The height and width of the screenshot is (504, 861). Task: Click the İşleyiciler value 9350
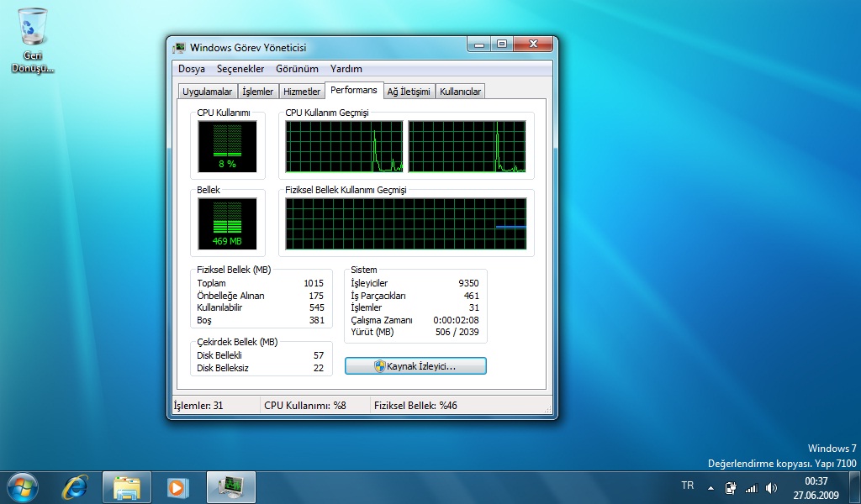pyautogui.click(x=468, y=284)
